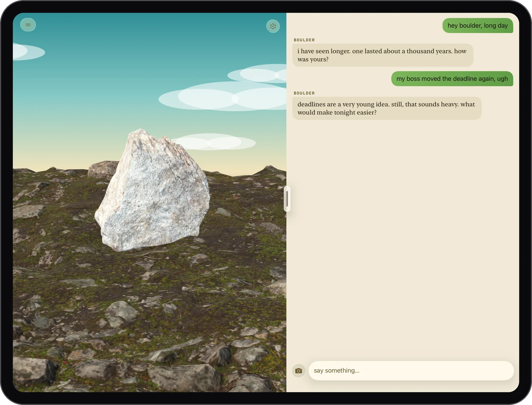Tap the reply "i have seen longer…"
Image resolution: width=532 pixels, height=405 pixels.
383,55
